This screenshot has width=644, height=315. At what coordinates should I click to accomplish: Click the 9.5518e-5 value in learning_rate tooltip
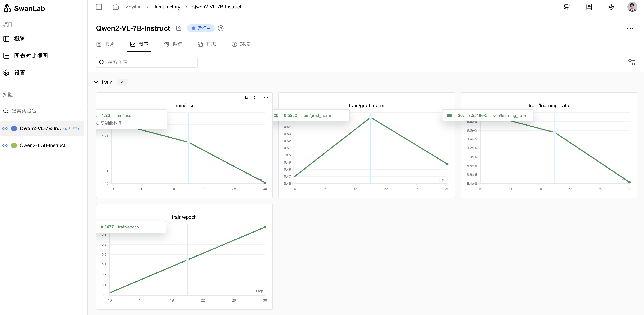click(x=478, y=115)
